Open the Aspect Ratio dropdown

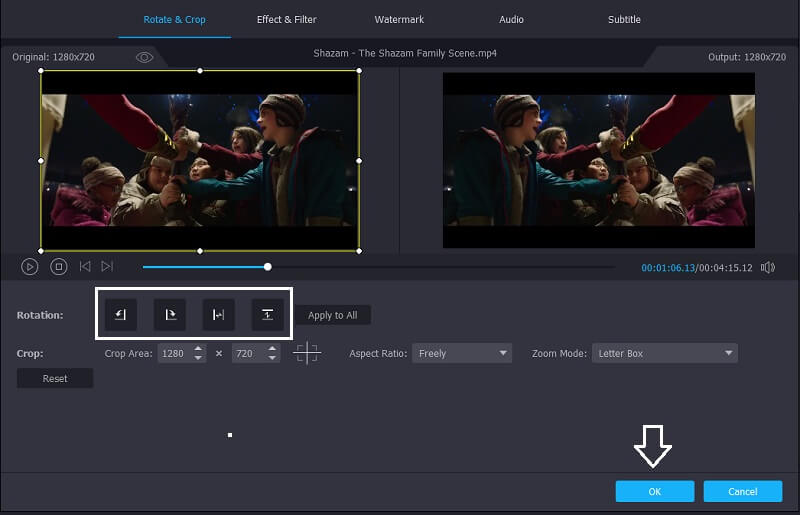462,353
